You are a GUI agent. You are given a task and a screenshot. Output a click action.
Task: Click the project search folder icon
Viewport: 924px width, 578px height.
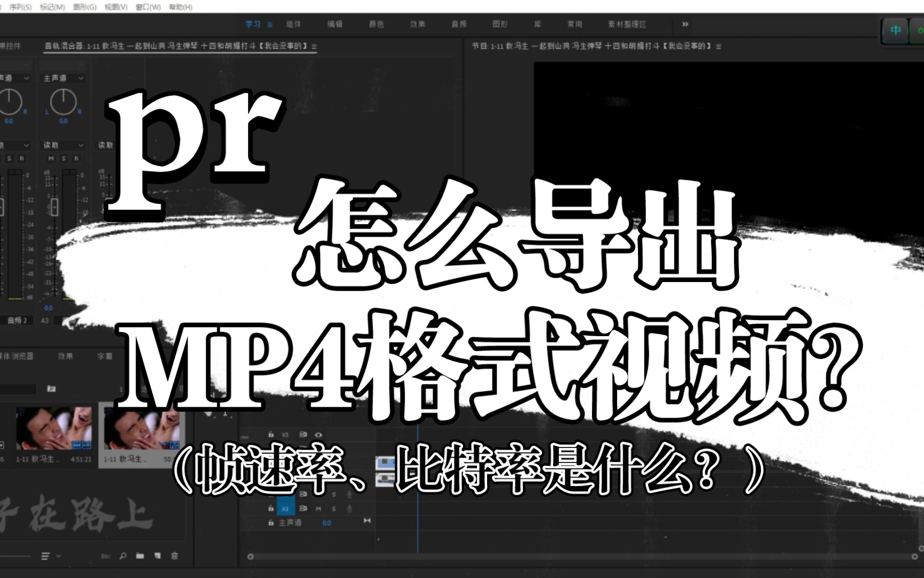(51, 389)
